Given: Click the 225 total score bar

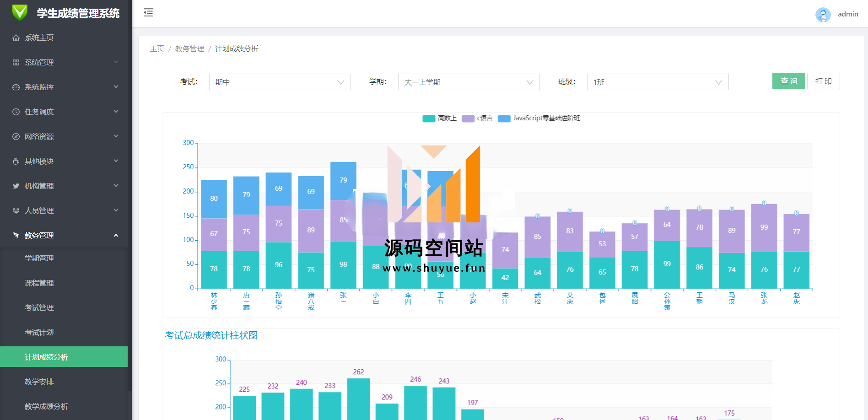Looking at the screenshot, I should (244, 408).
